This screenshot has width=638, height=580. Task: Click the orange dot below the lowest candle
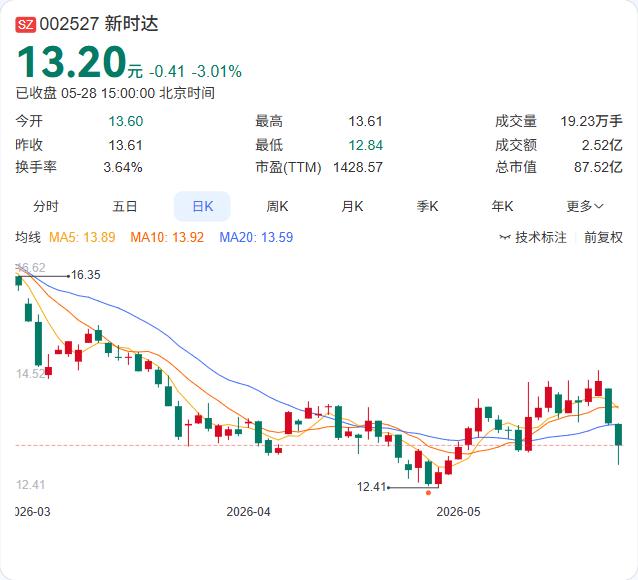click(x=428, y=493)
